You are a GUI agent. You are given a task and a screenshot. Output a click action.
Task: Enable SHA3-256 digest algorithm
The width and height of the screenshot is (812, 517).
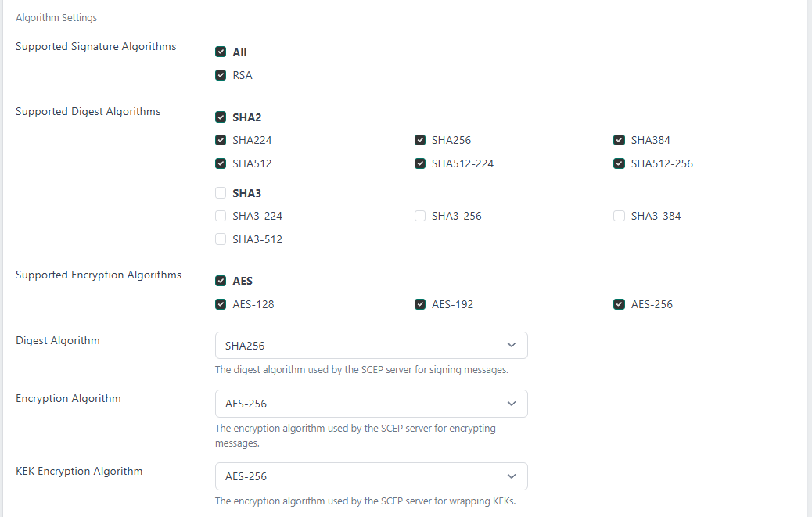420,216
